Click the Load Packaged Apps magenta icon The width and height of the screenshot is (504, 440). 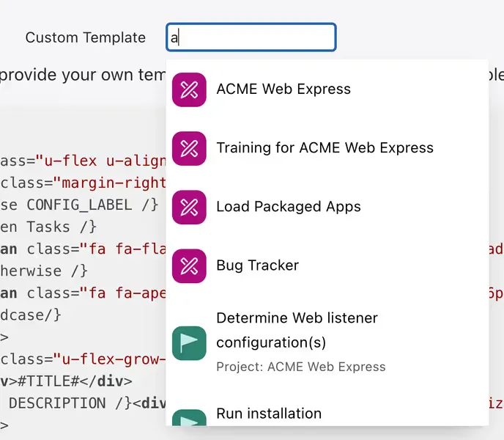[x=189, y=208]
